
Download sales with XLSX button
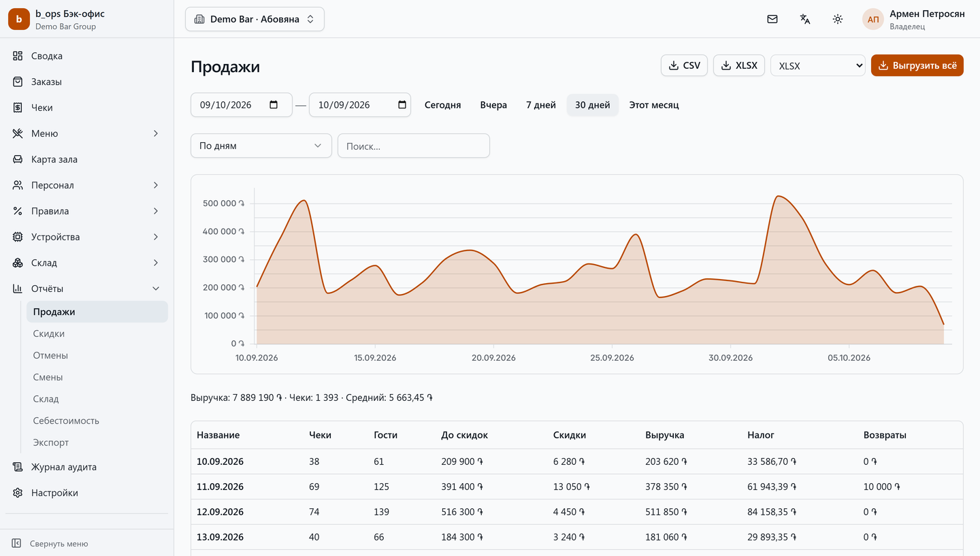(739, 65)
